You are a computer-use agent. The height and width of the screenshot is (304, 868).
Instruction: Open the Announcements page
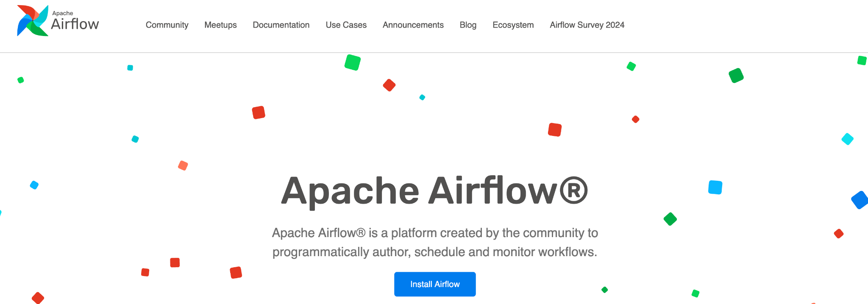[413, 25]
